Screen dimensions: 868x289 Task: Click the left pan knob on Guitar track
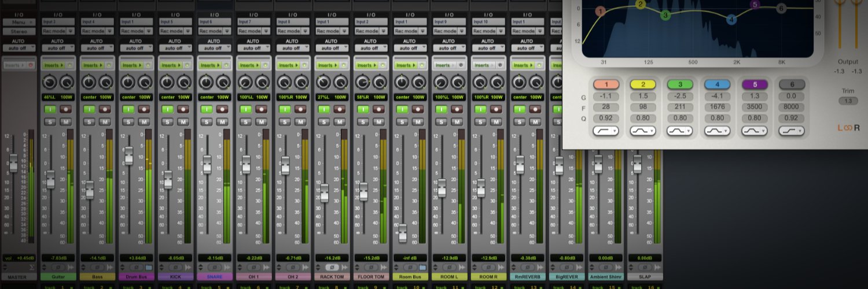click(49, 82)
